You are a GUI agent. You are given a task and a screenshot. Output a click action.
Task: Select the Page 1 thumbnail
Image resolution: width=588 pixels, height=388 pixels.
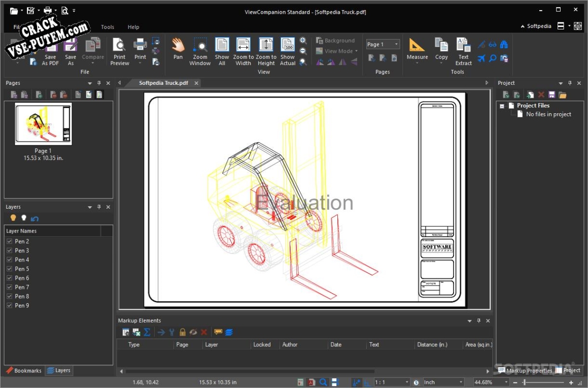pos(43,124)
